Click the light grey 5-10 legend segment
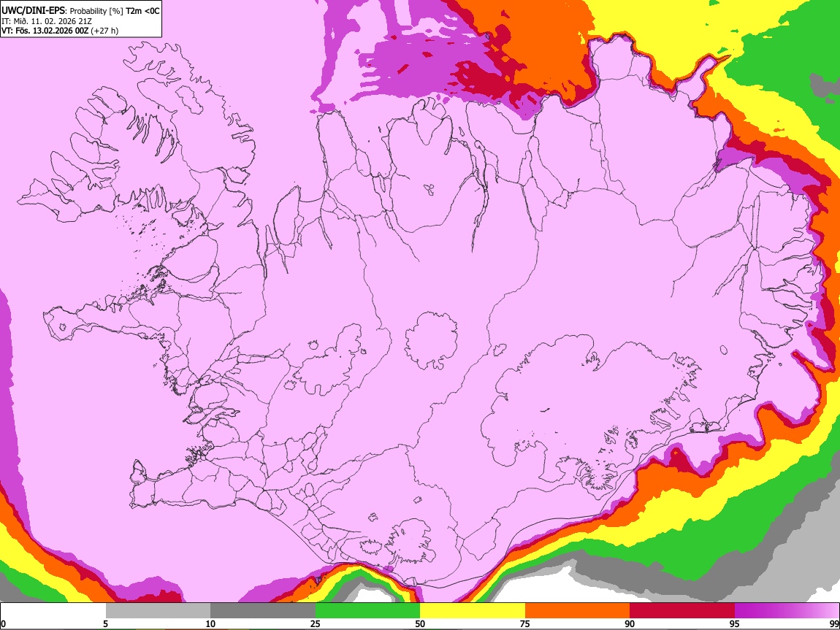The height and width of the screenshot is (630, 840). pos(158,611)
